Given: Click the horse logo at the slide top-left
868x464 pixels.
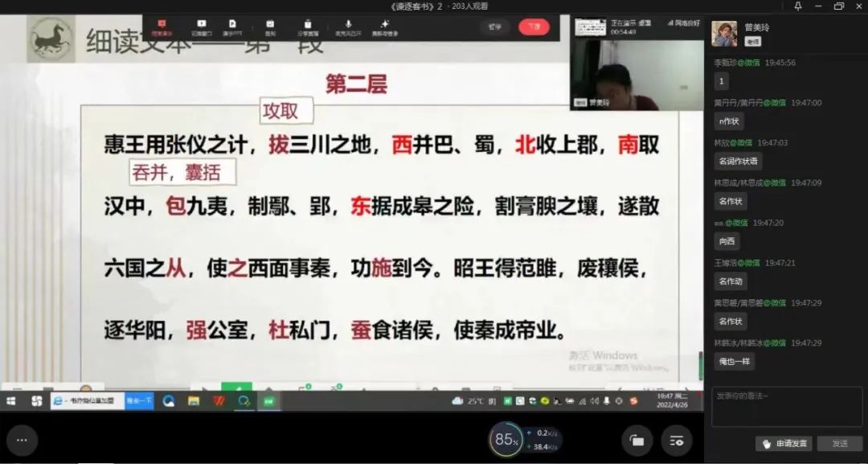Looking at the screenshot, I should point(51,38).
